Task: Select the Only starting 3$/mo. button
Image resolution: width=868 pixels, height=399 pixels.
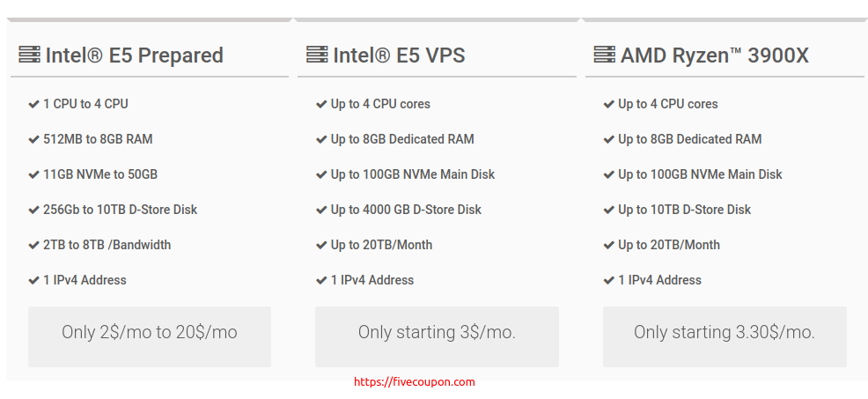Action: click(x=437, y=337)
